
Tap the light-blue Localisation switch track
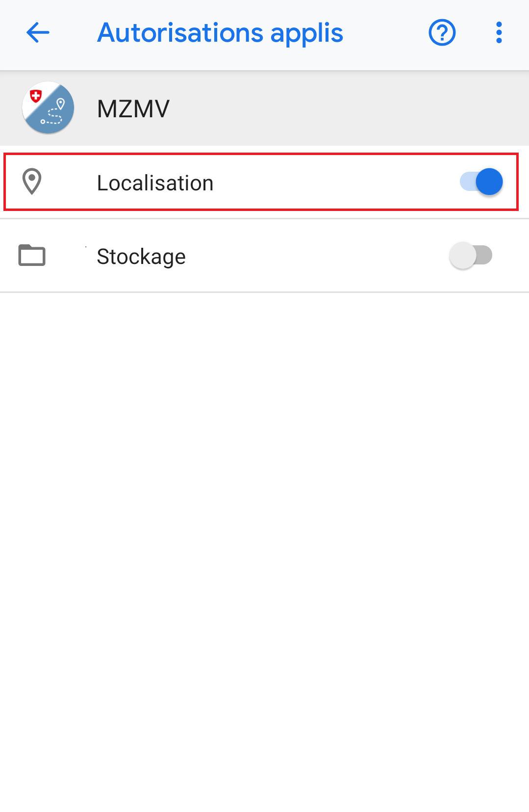(467, 182)
